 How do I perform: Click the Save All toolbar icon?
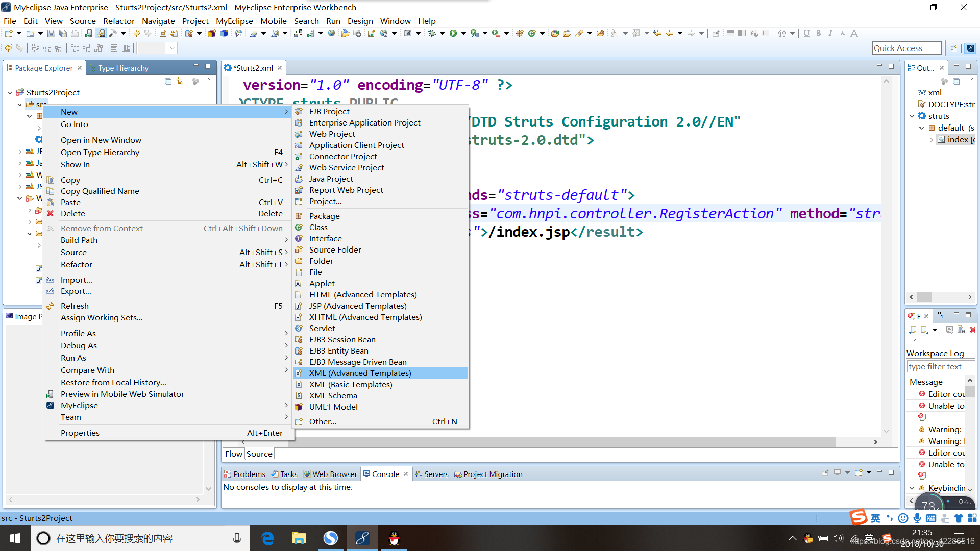pyautogui.click(x=63, y=34)
